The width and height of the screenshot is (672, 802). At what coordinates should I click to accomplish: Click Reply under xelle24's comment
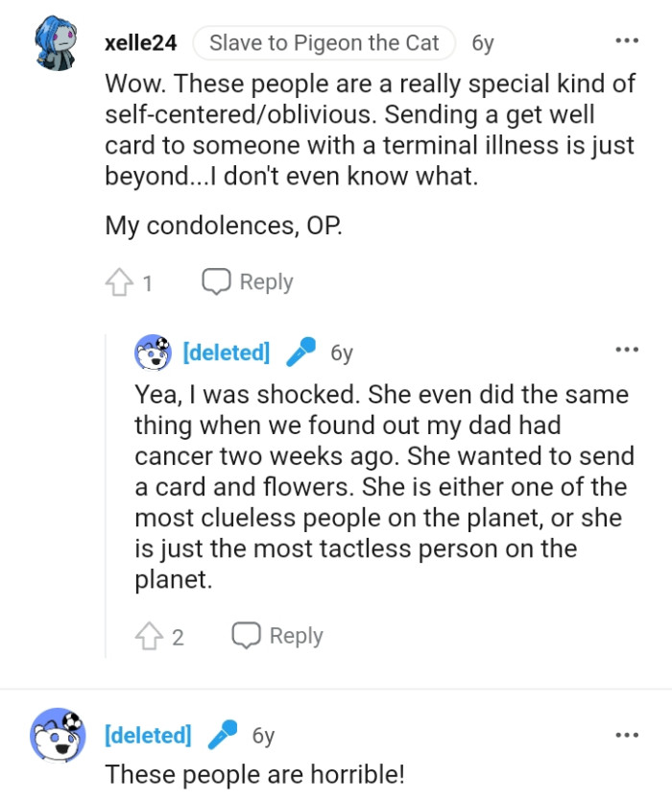[248, 282]
